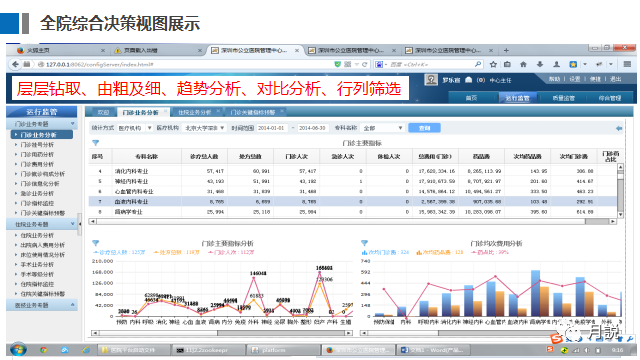The width and height of the screenshot is (640, 360).
Task: Click the left chart's horizontal scrollbar thumb
Action: click(281, 333)
